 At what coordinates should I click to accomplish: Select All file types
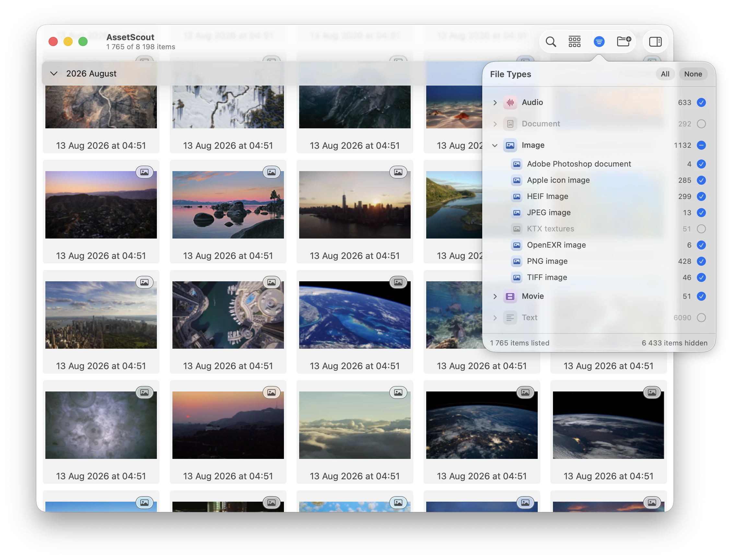pos(665,74)
